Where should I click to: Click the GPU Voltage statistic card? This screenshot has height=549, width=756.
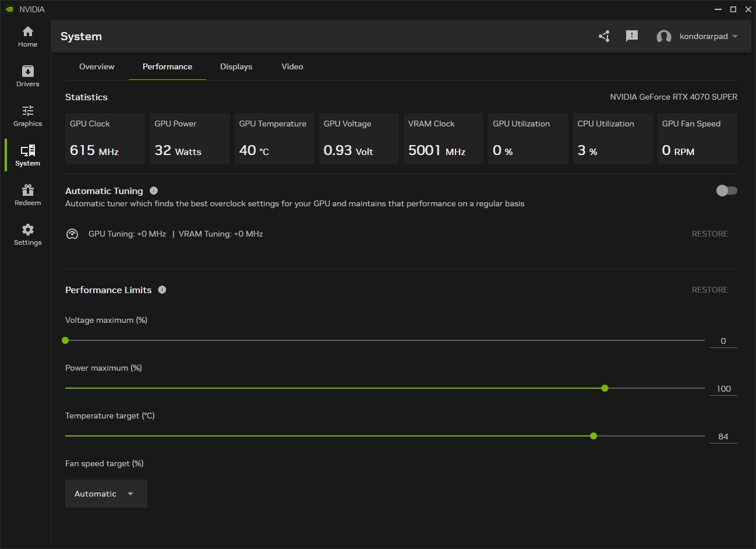click(359, 139)
